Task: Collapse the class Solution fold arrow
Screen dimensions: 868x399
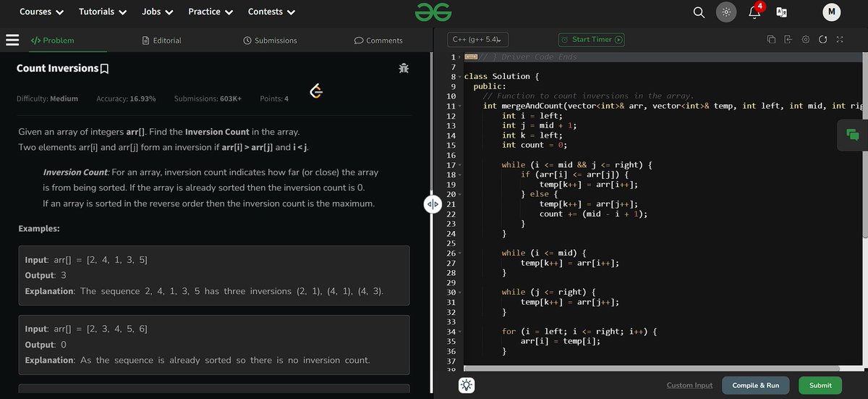Action: point(460,77)
